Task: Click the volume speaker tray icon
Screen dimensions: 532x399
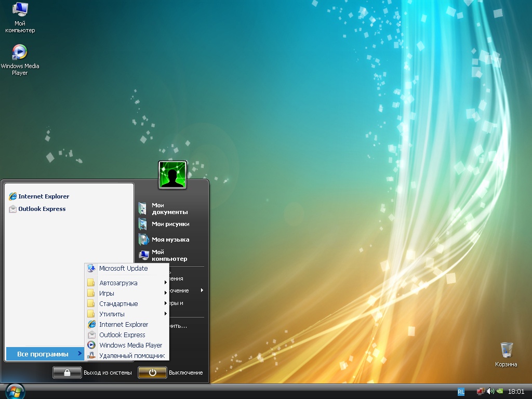Action: coord(490,391)
